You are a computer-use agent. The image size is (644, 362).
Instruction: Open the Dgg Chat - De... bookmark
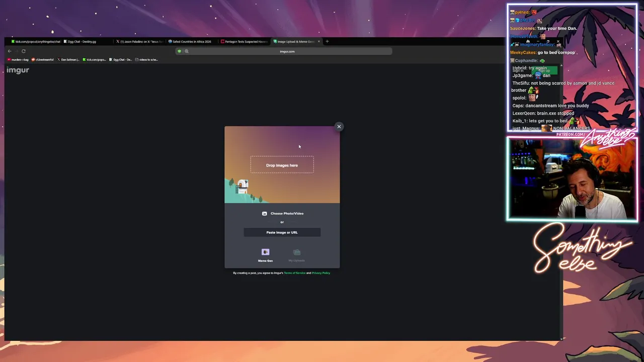tap(121, 60)
